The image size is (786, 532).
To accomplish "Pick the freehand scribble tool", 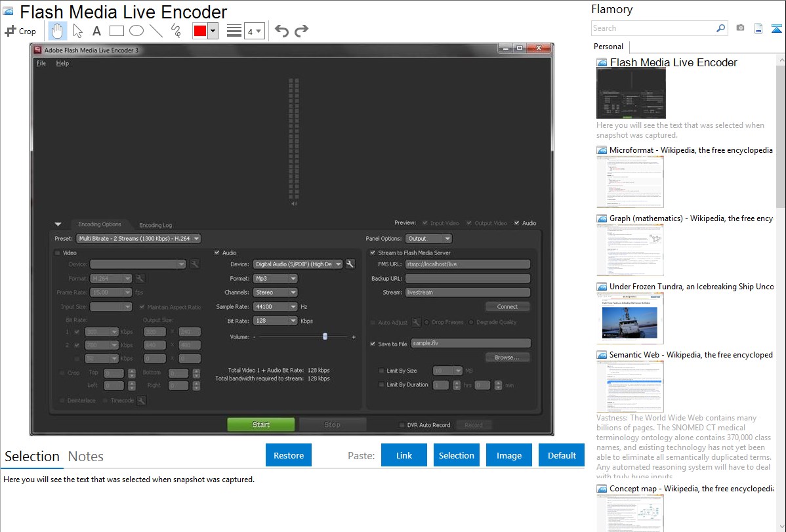I will tap(176, 31).
